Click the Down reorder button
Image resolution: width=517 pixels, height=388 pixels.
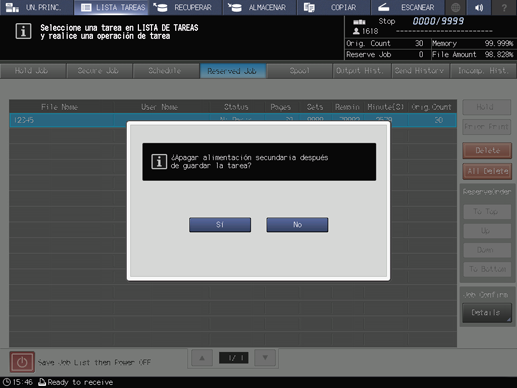coord(486,250)
